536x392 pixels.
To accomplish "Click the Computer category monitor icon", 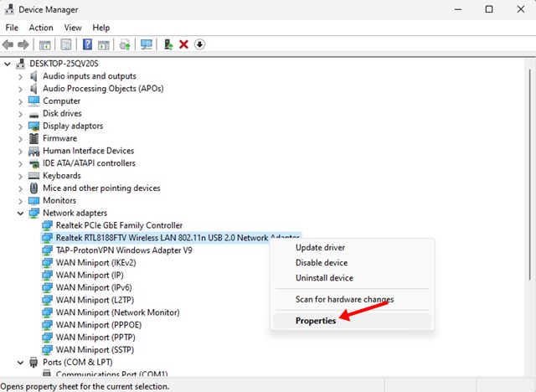I will pos(33,101).
